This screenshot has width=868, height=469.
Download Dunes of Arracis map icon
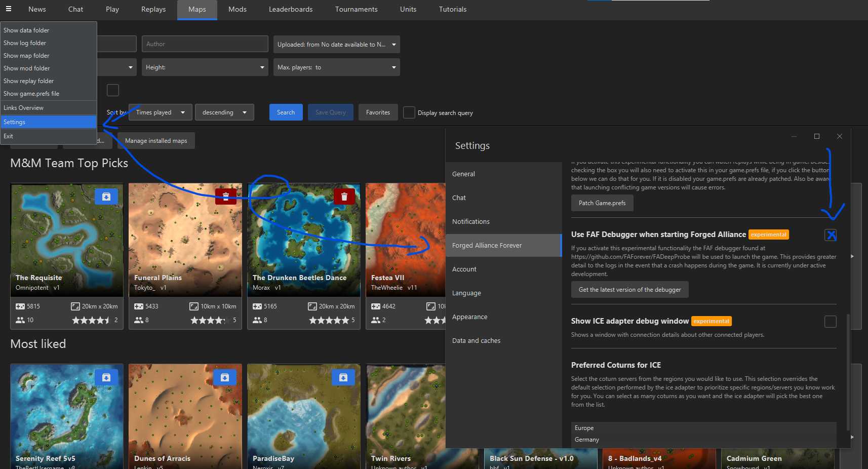coord(225,377)
